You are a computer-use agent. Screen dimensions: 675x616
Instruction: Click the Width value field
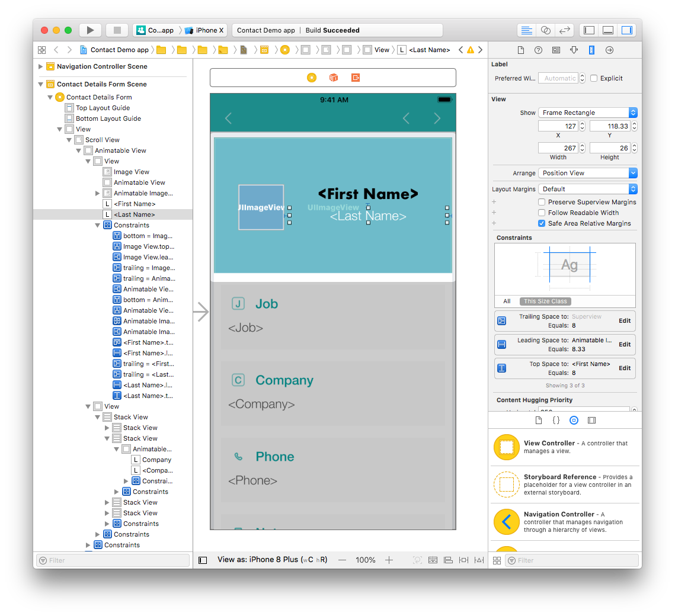[558, 148]
